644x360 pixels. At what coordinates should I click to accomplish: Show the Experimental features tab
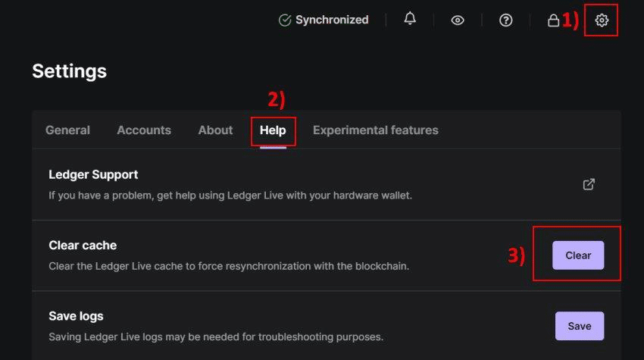point(375,130)
